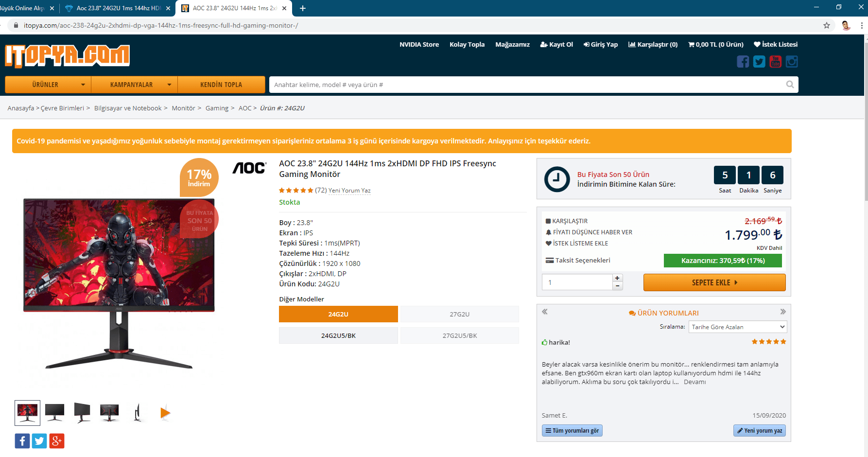Click FİYATI DÜŞÜNCE HABER VER price alert

point(589,232)
